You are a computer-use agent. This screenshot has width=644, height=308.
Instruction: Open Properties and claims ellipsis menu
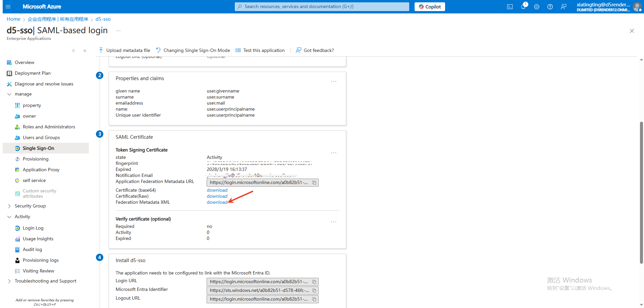pyautogui.click(x=334, y=81)
